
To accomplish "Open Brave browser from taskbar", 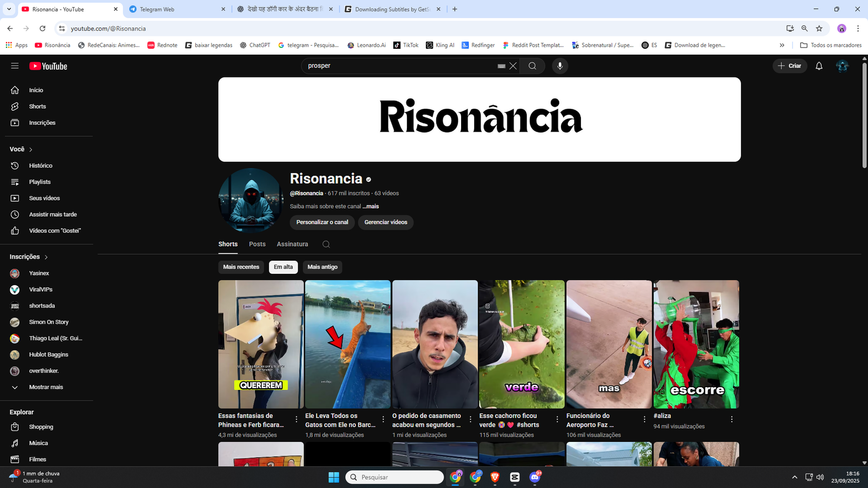I will 495,477.
